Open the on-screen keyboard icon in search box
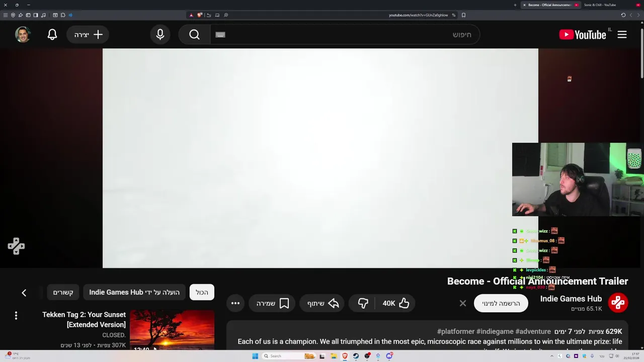Screen dimensions: 644x362 click(220, 35)
